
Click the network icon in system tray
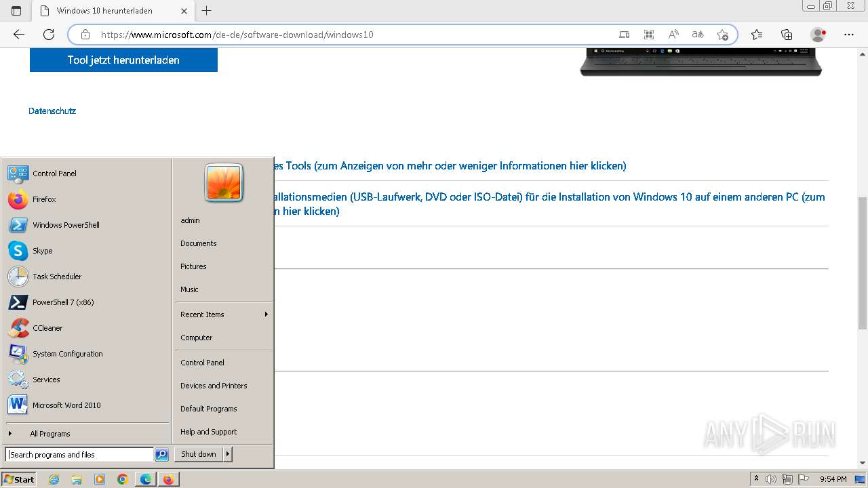[787, 479]
